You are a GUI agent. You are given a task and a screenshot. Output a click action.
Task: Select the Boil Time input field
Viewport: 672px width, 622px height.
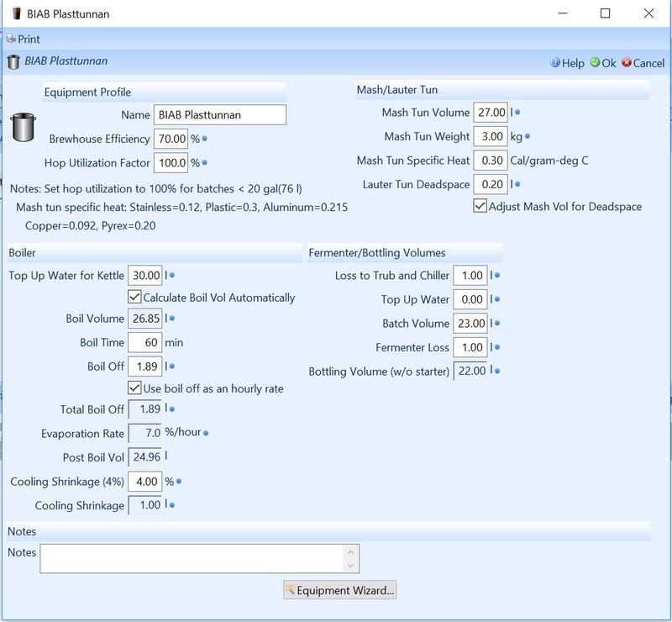pos(144,342)
